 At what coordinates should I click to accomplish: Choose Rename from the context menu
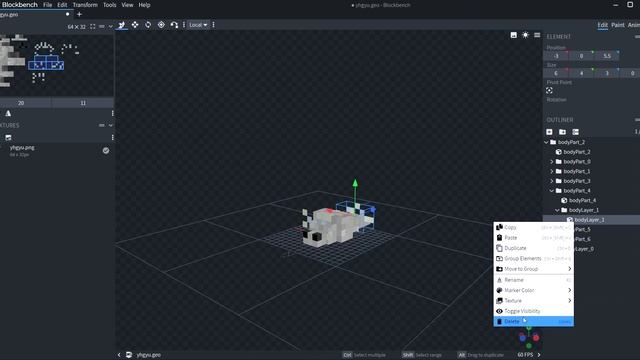533,280
